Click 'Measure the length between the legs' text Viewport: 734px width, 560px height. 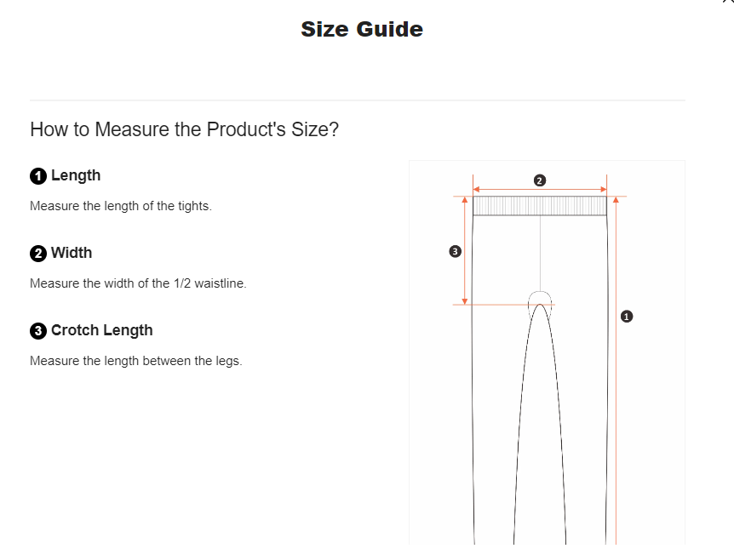point(136,361)
